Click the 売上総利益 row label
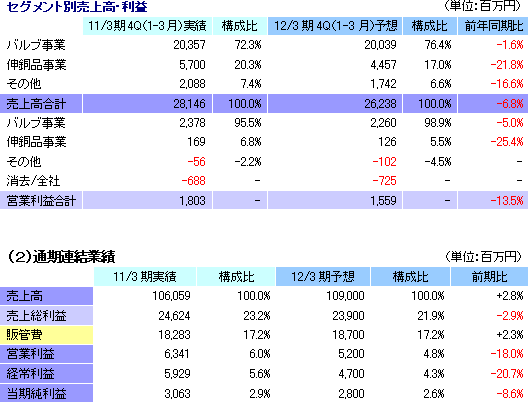 point(46,315)
